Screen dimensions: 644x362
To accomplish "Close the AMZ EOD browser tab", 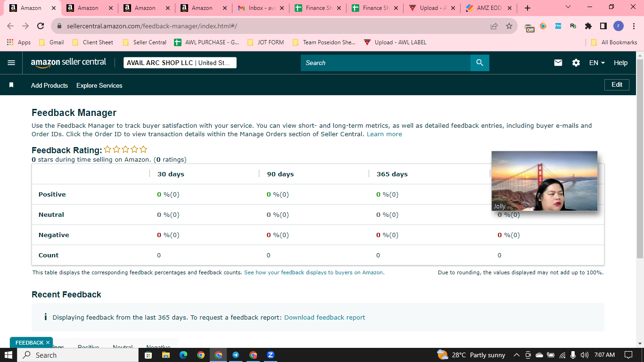I will click(x=509, y=8).
